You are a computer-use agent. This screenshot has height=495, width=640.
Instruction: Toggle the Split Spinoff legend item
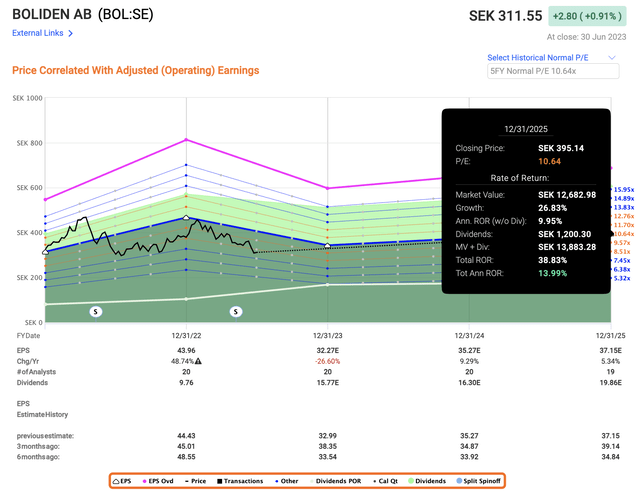[x=478, y=481]
